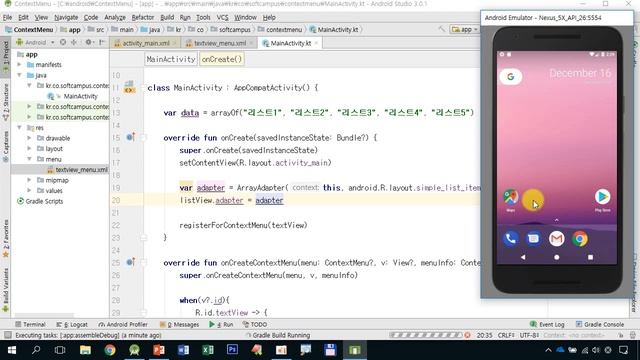
Task: Open the Event Log window
Action: 547,324
